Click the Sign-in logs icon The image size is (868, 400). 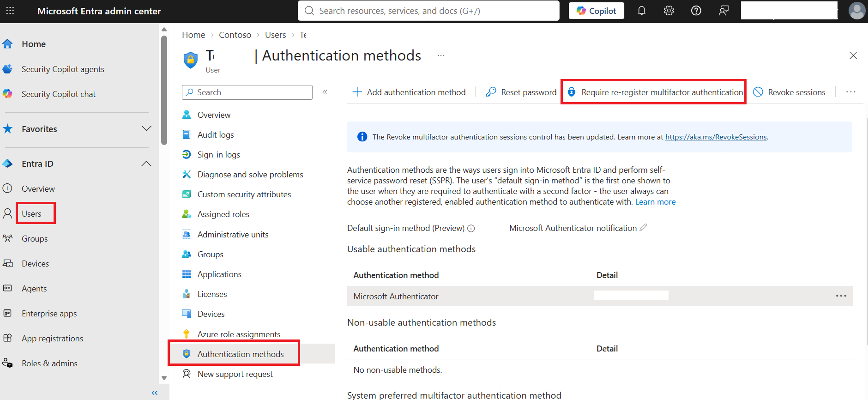click(x=187, y=154)
